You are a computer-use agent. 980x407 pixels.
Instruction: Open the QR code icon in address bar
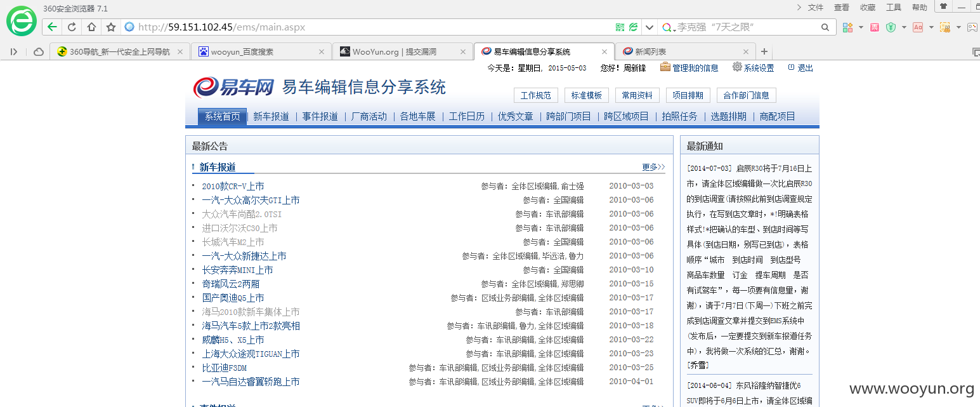pyautogui.click(x=620, y=27)
